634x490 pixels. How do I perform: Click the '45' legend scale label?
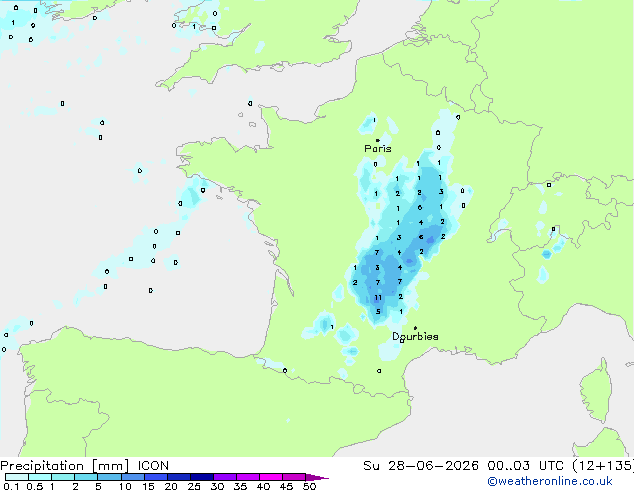[286, 486]
